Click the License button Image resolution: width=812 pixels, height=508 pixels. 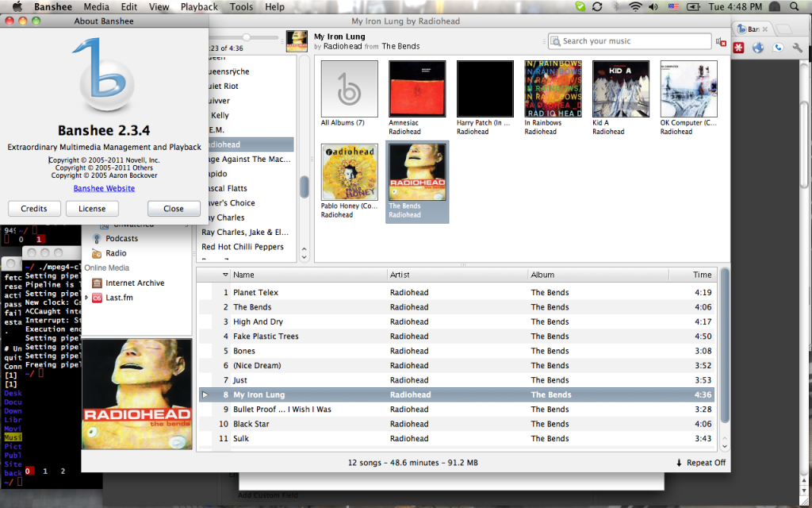tap(92, 209)
